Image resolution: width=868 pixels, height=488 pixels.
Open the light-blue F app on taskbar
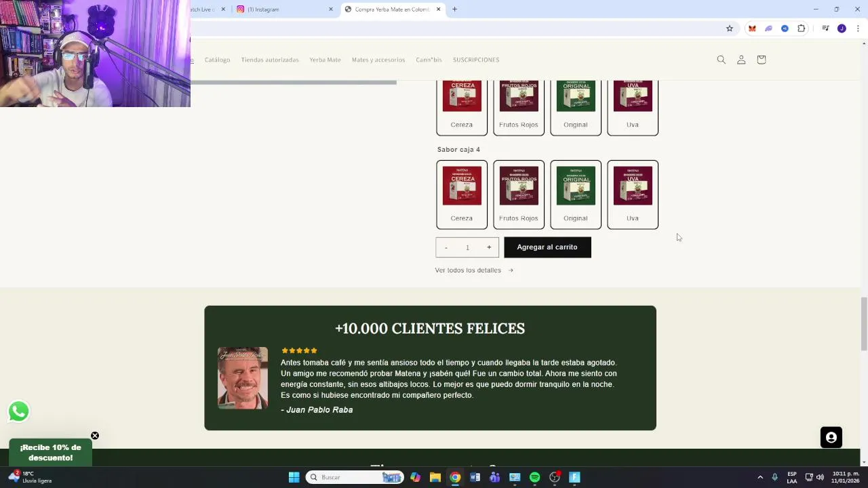pos(574,477)
